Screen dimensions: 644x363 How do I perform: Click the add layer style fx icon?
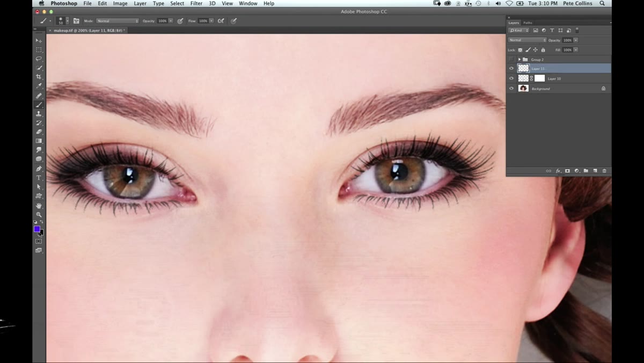pos(558,171)
